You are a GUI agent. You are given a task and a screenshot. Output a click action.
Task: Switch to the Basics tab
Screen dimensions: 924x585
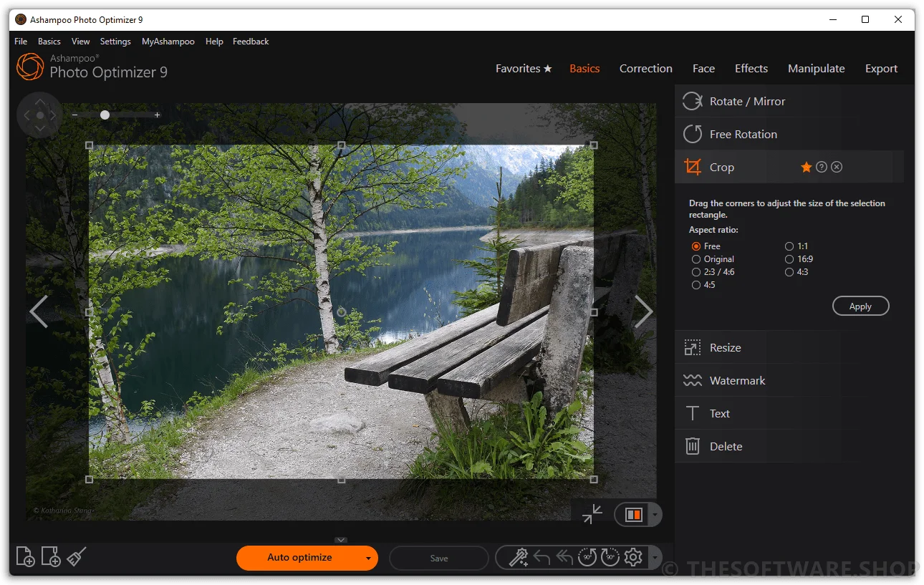(x=584, y=69)
